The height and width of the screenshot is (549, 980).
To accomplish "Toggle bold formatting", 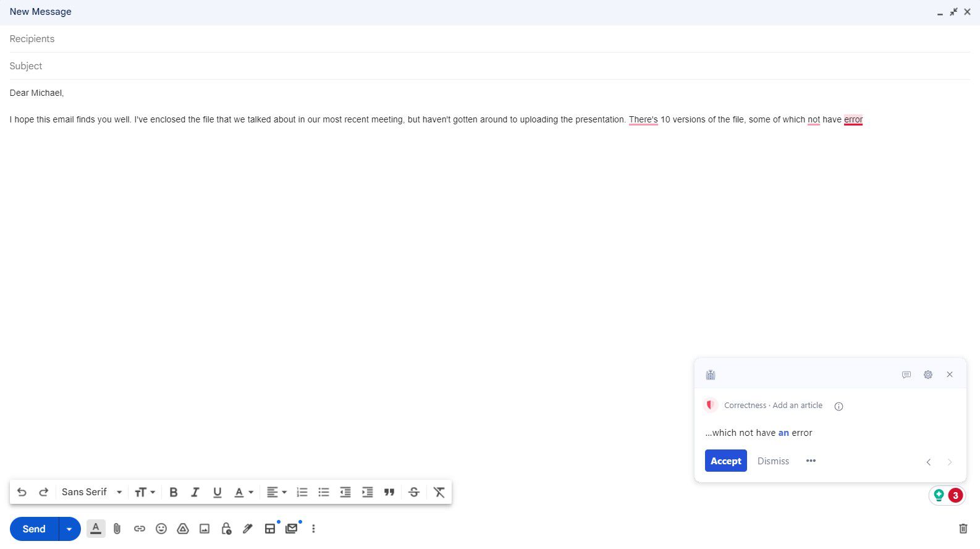I will pyautogui.click(x=174, y=492).
